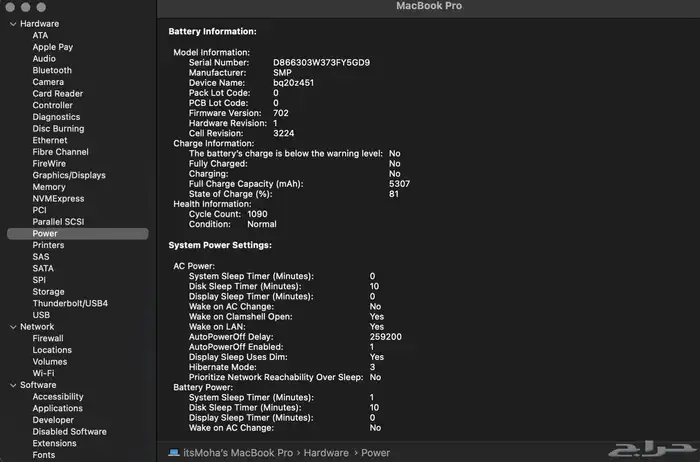Open Applications under Software

point(57,408)
